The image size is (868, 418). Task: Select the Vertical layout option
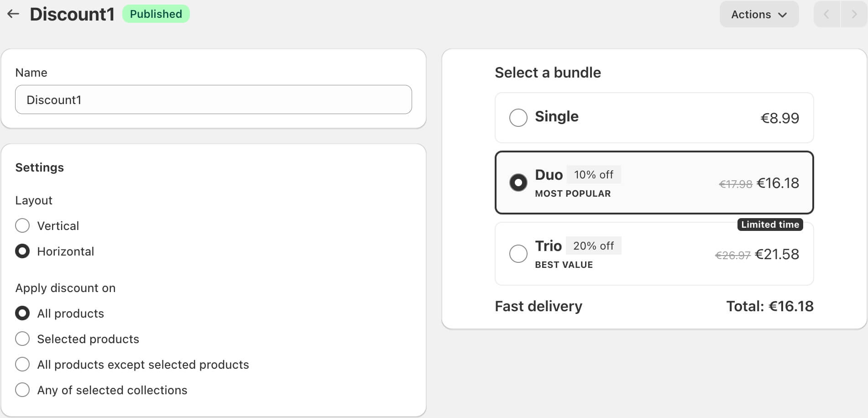pyautogui.click(x=22, y=225)
